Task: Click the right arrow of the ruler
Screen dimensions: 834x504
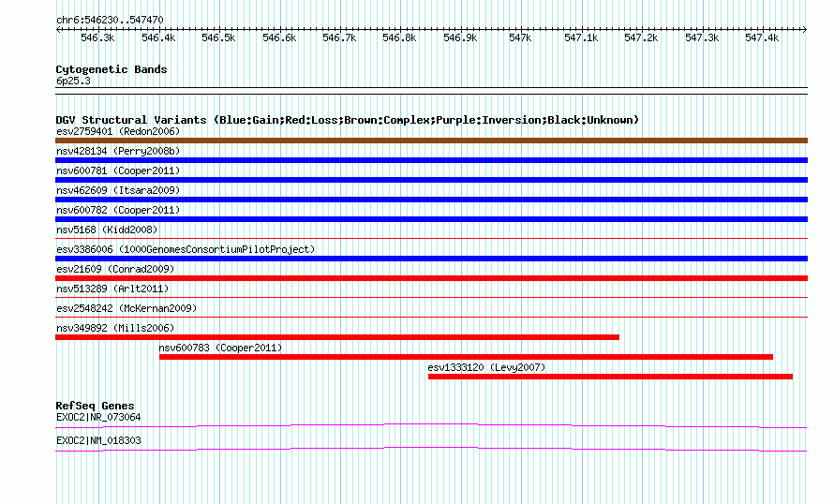Action: pos(804,29)
